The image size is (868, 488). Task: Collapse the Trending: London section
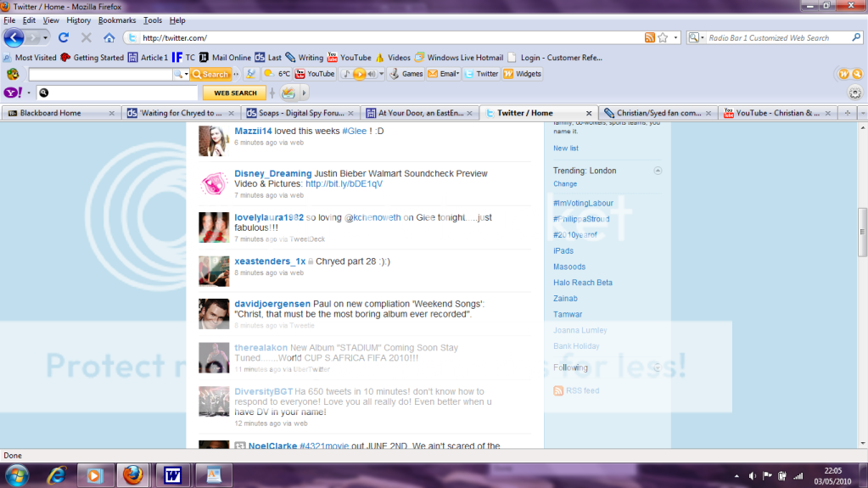(x=658, y=171)
